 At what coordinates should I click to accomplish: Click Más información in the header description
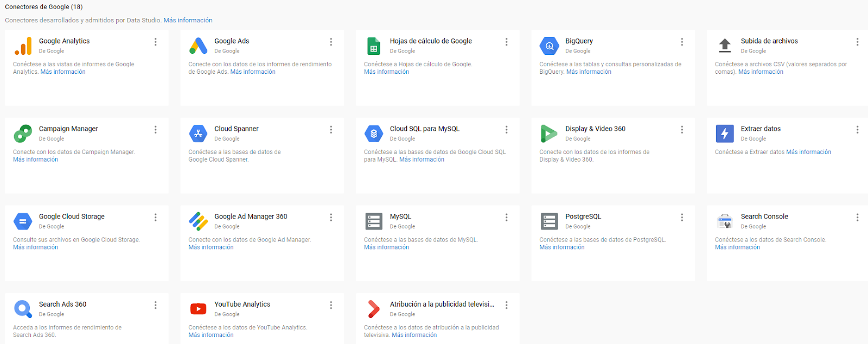click(188, 20)
